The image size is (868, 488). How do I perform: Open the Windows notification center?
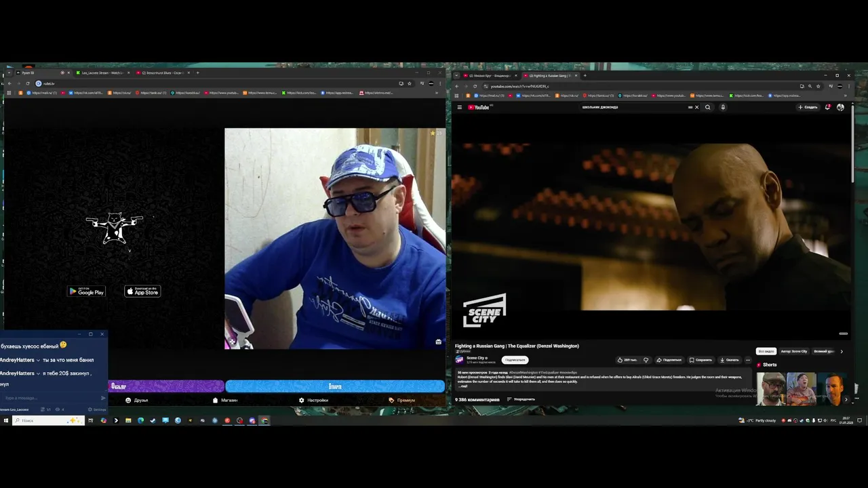click(860, 420)
